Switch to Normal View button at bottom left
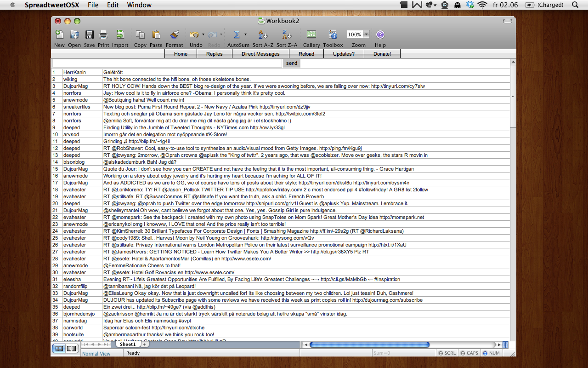This screenshot has height=368, width=588. pos(59,349)
